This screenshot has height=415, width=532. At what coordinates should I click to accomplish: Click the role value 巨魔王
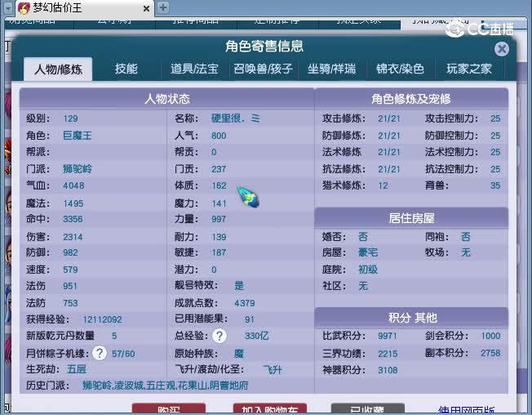pos(78,136)
